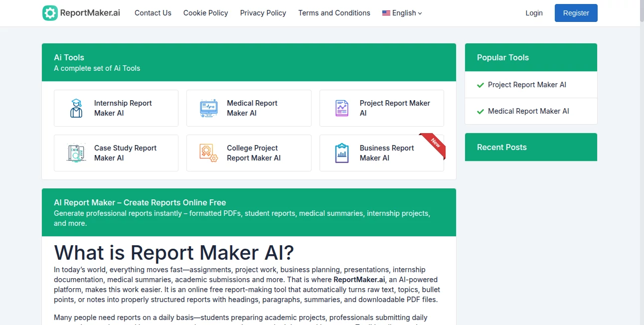Viewport: 644px width, 325px height.
Task: Click the red New ribbon badge
Action: [x=432, y=145]
